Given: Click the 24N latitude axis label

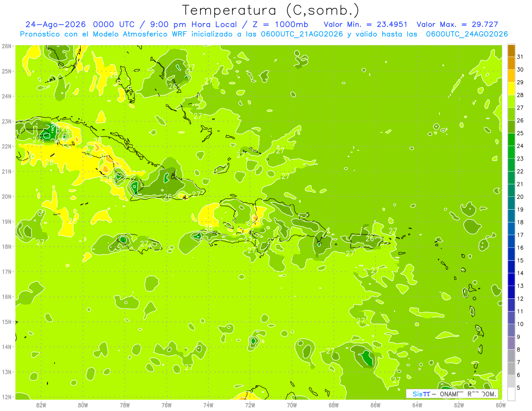Looking at the screenshot, I should [x=7, y=96].
